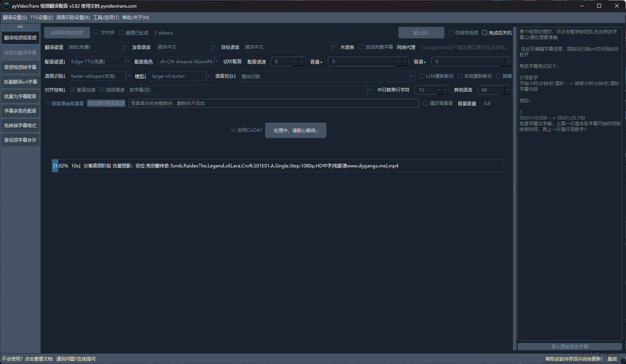
Task: Open the 目标语言 language dropdown
Action: click(290, 47)
